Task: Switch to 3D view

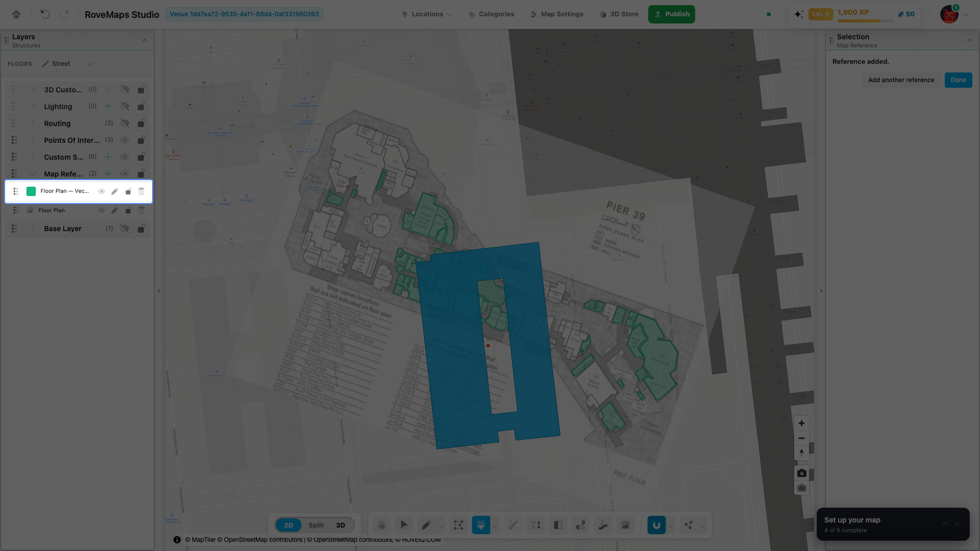Action: (340, 525)
